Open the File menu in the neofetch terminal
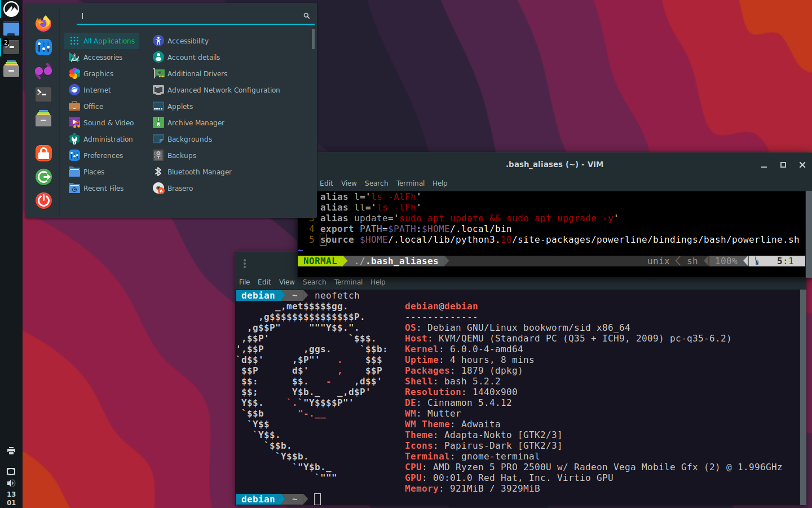812x508 pixels. point(245,282)
